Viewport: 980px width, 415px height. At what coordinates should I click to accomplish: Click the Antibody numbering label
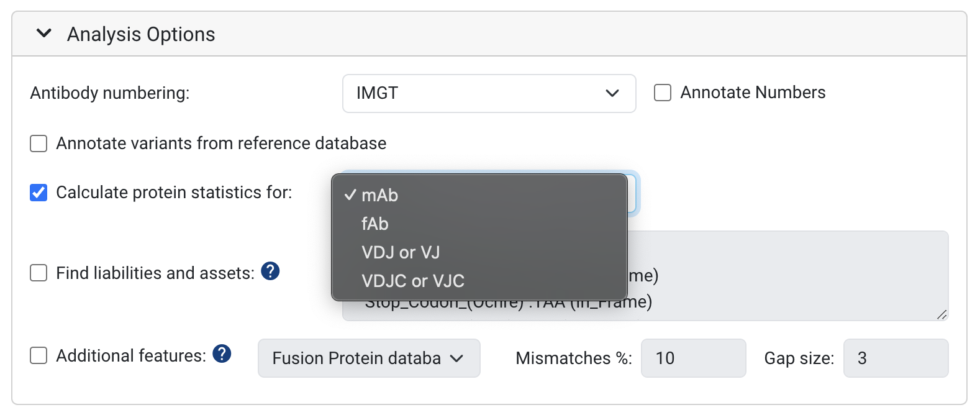click(110, 93)
